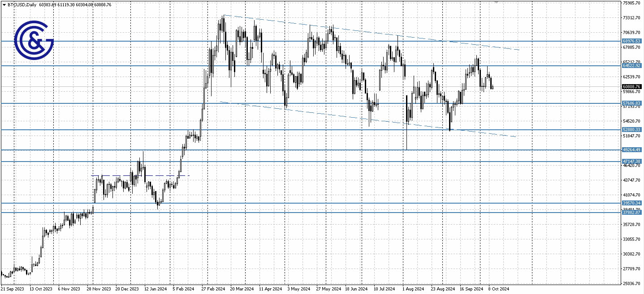This screenshot has height=294, width=644.
Task: Click the 52880.33 price label
Action: point(632,129)
